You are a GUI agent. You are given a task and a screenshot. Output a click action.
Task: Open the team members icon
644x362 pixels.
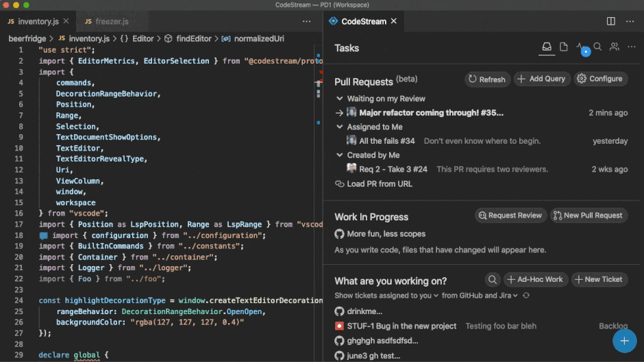pos(615,47)
